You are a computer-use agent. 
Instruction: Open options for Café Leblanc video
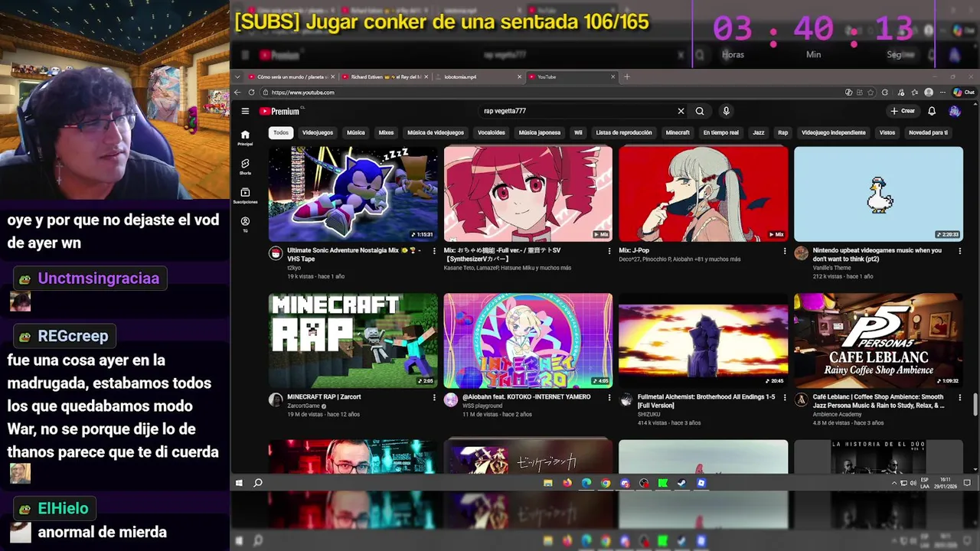pos(959,397)
